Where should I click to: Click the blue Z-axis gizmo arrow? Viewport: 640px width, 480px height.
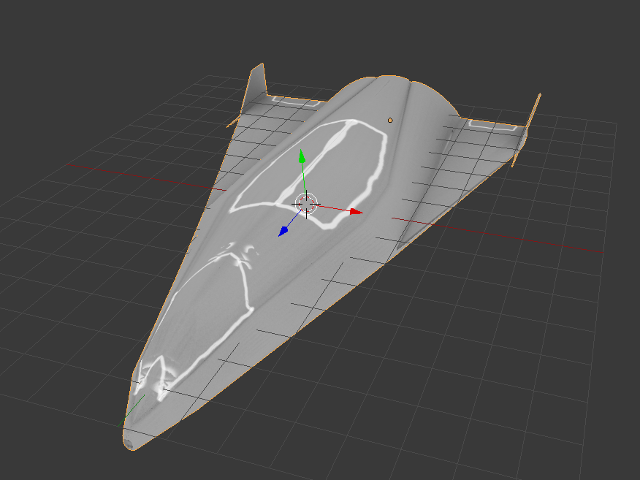[283, 231]
